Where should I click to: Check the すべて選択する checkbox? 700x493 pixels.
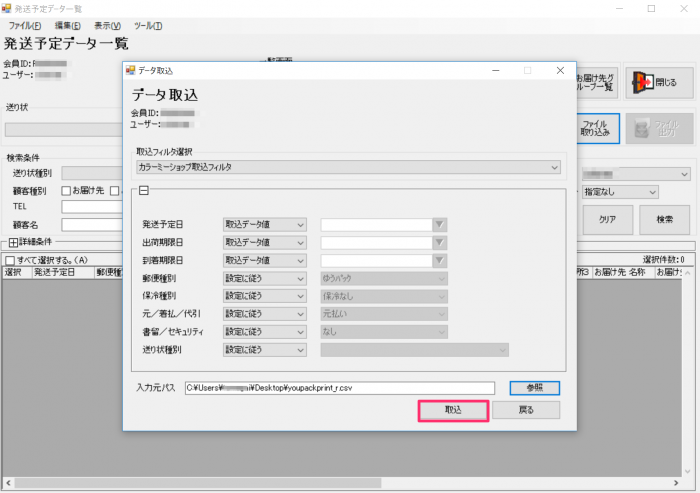tap(10, 260)
